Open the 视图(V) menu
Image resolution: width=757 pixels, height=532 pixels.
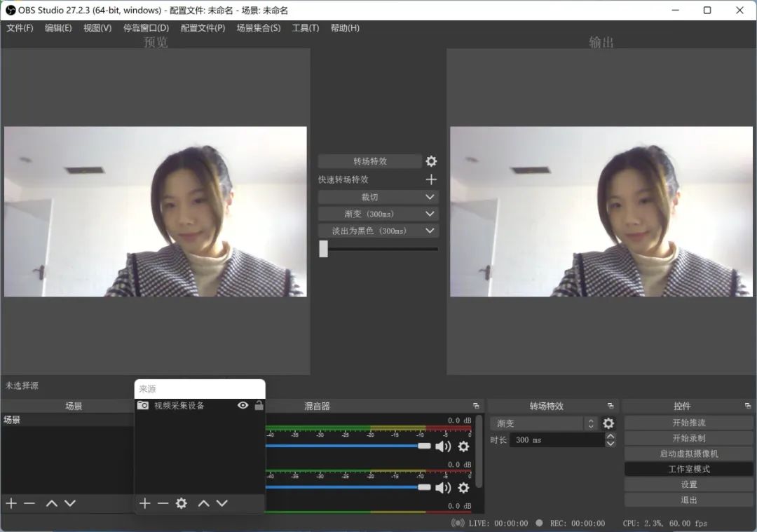click(x=97, y=28)
